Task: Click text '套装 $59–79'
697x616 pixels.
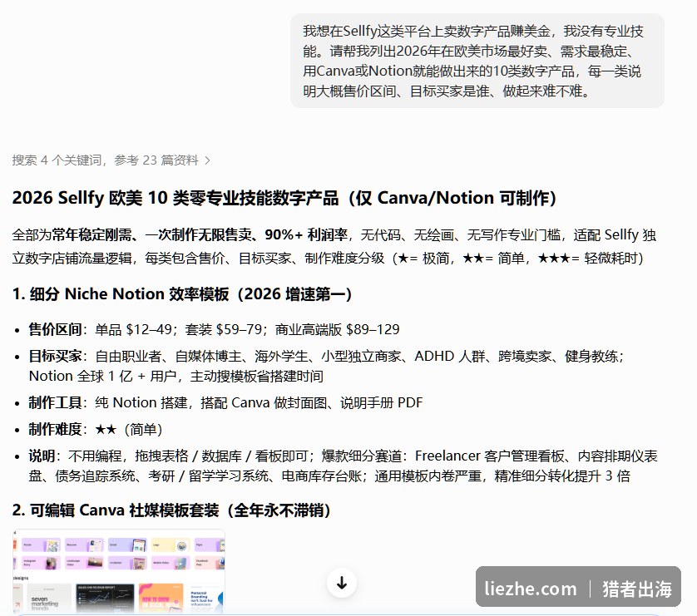Action: 224,329
